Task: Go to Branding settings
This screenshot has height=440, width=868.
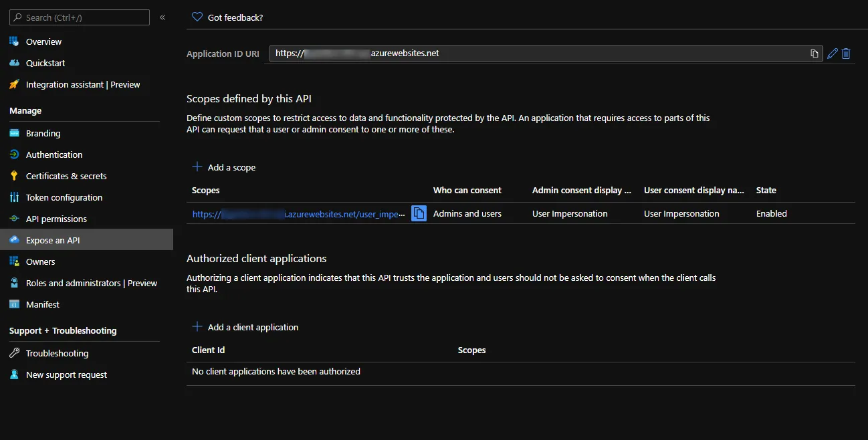Action: click(43, 133)
